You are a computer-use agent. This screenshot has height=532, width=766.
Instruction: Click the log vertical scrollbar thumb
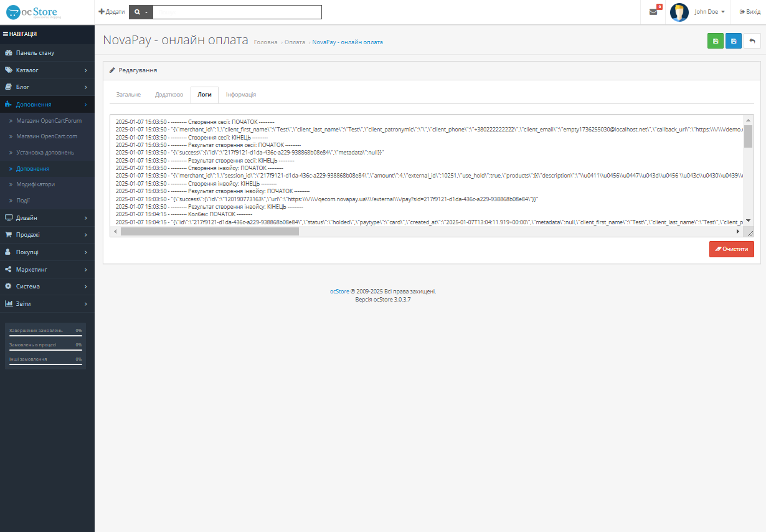[x=749, y=136]
